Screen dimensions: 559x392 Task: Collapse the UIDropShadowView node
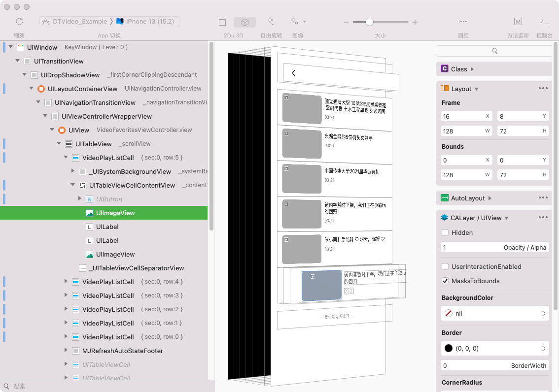[x=24, y=74]
